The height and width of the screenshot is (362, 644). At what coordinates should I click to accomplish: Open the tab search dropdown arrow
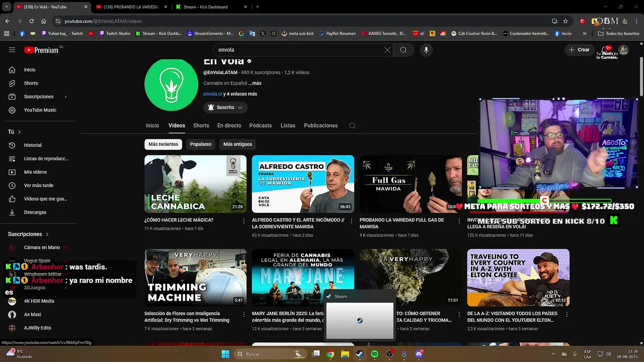pos(7,7)
